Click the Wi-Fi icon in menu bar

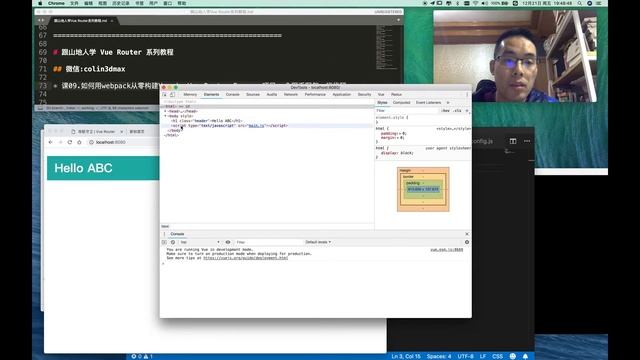point(476,3)
